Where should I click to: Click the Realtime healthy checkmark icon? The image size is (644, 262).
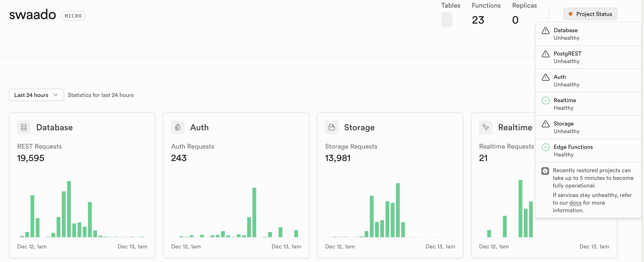click(x=546, y=101)
